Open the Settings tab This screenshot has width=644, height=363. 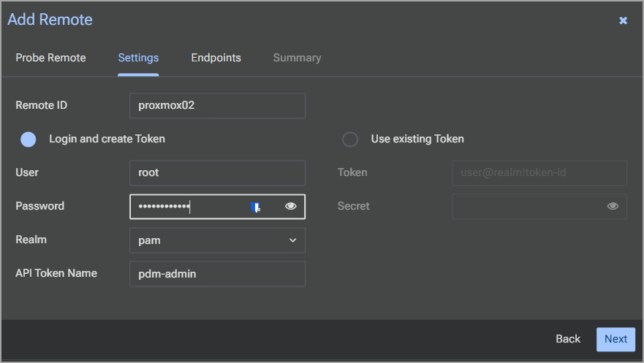click(138, 58)
